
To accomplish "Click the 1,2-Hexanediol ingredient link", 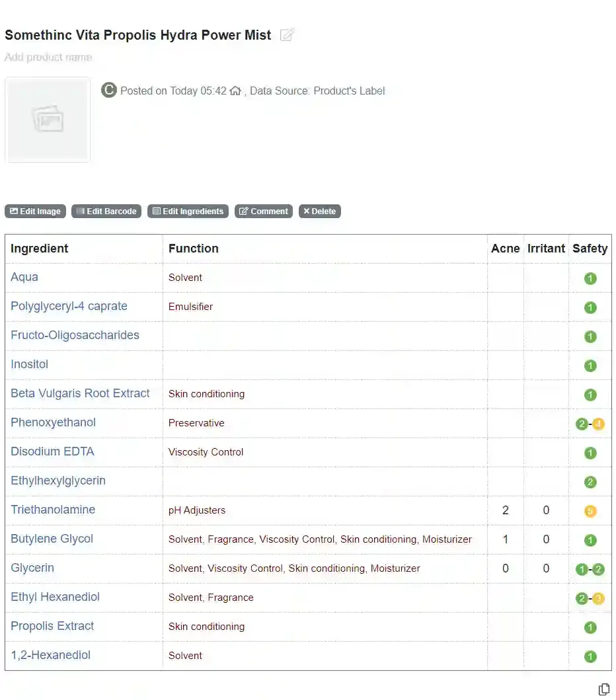I will pos(50,655).
